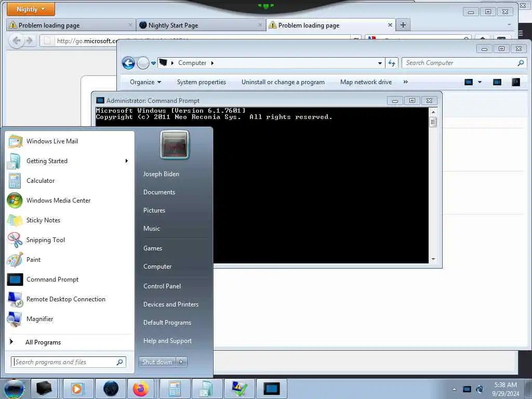Focus the Search programs and files box
Screen dimensions: 532x399
click(69, 362)
